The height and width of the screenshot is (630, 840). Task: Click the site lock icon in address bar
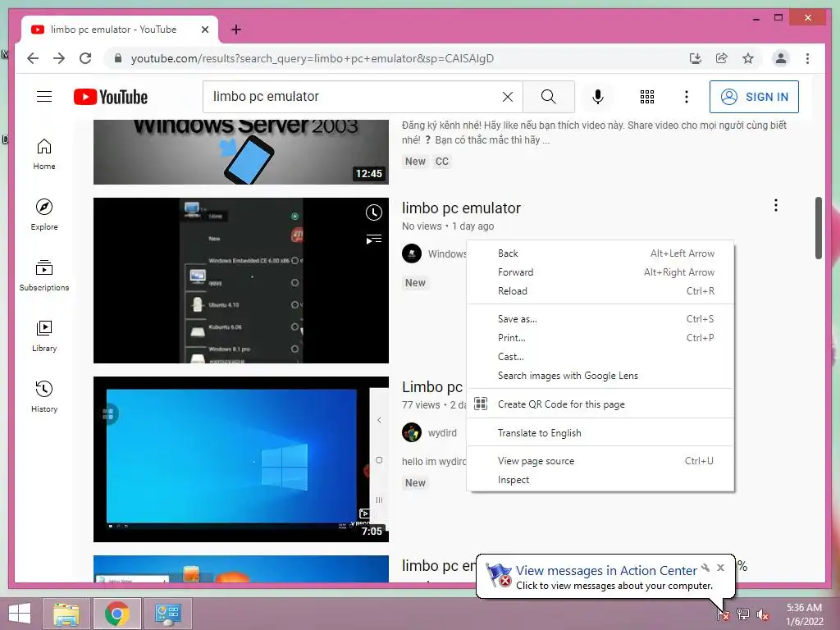pos(118,58)
